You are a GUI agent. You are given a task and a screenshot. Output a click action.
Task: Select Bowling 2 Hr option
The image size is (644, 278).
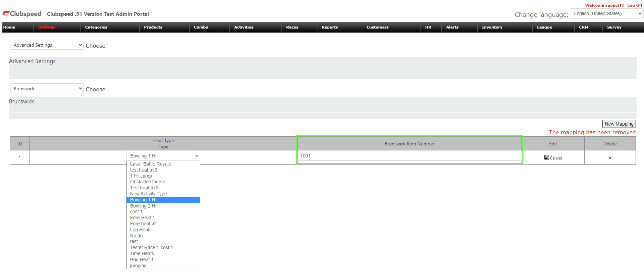pos(163,206)
